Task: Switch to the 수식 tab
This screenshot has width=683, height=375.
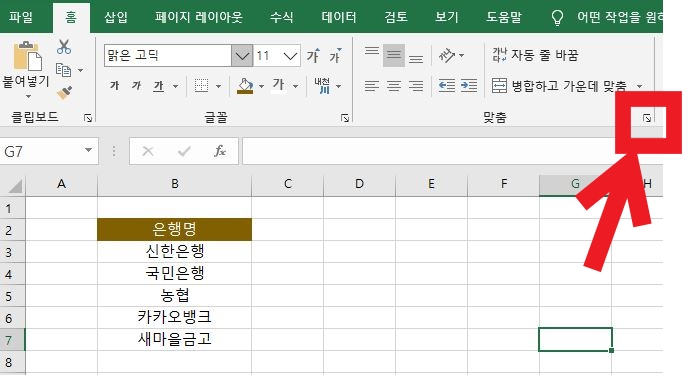Action: point(281,17)
